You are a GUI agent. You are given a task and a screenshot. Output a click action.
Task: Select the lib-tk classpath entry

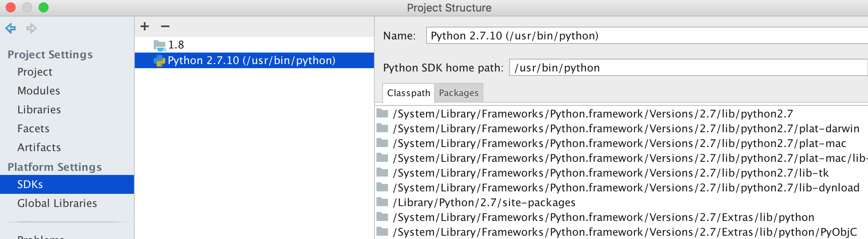611,173
